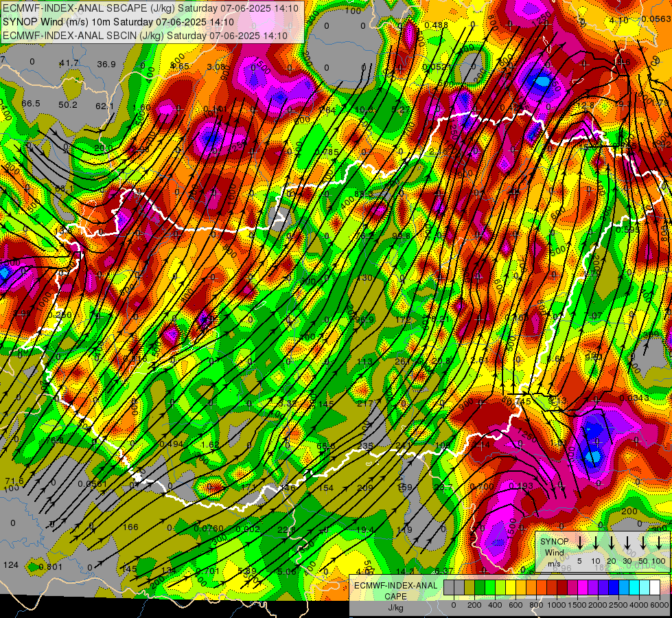672x618 pixels.
Task: Click the '41.7' value on the map
Action: [x=69, y=63]
